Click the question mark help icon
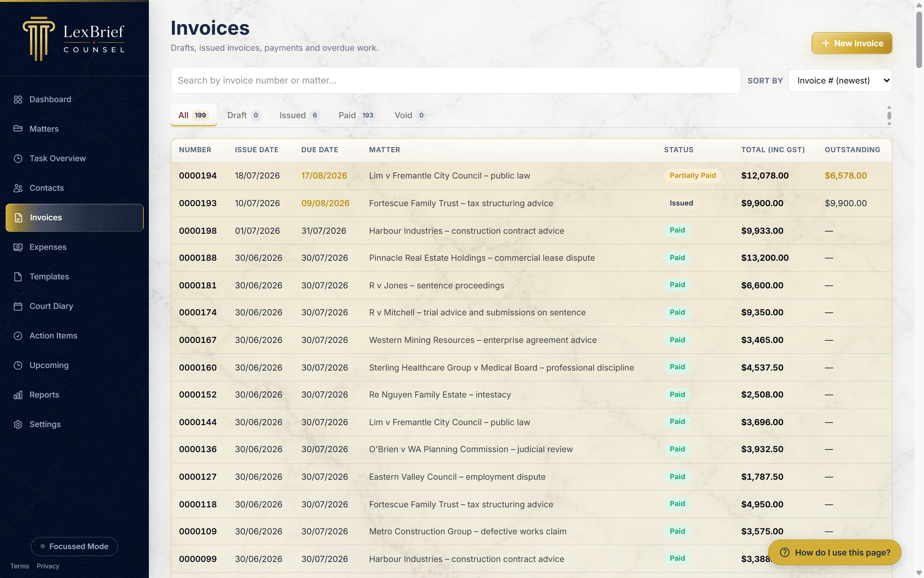The height and width of the screenshot is (578, 924). (x=785, y=552)
